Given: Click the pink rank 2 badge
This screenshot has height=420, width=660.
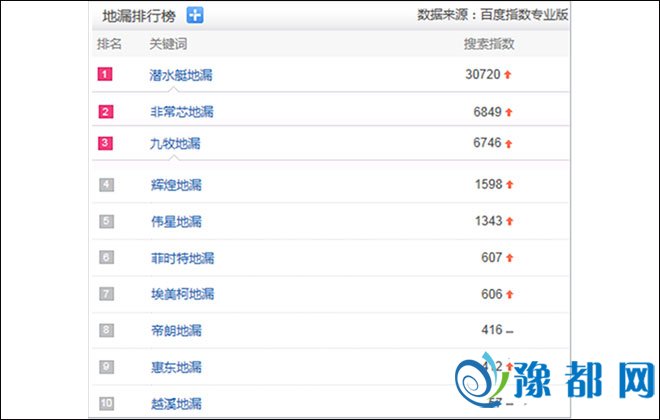Looking at the screenshot, I should pyautogui.click(x=106, y=111).
